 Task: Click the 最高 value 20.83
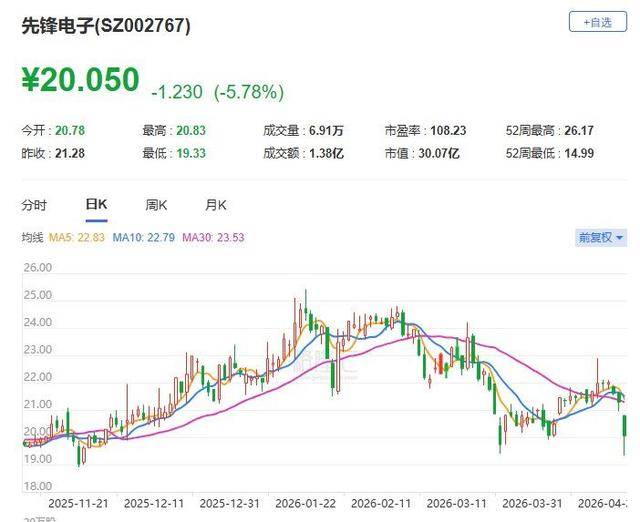pyautogui.click(x=191, y=131)
